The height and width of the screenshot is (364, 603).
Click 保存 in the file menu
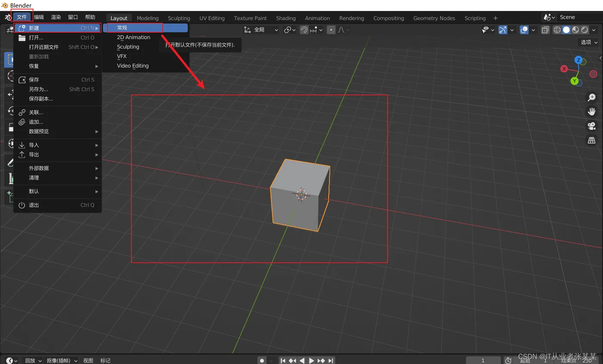click(x=58, y=80)
